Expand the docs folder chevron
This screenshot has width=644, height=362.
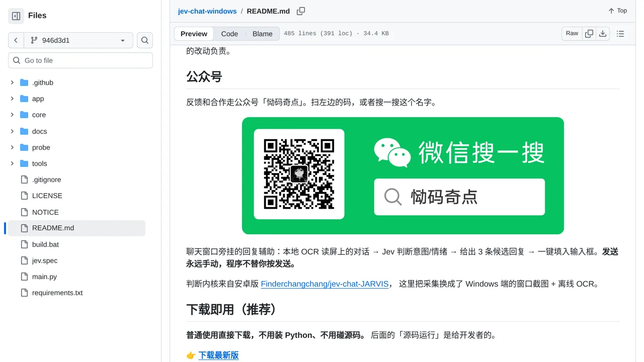click(x=12, y=131)
